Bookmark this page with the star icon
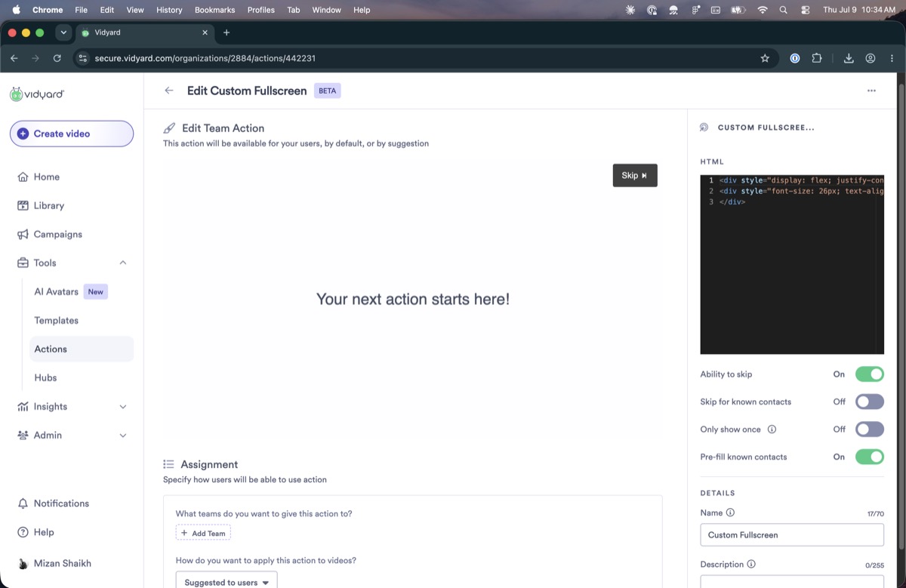The height and width of the screenshot is (588, 906). 765,58
